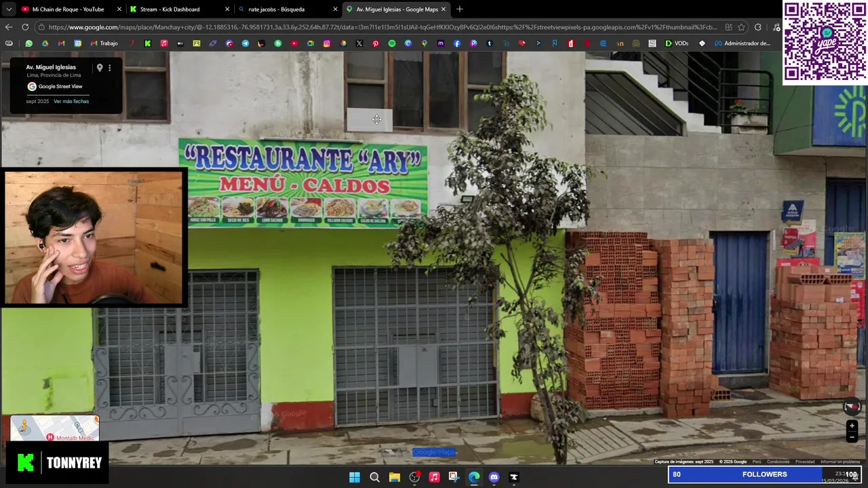Zoom out with the minus button
The image size is (868, 488).
click(x=852, y=436)
